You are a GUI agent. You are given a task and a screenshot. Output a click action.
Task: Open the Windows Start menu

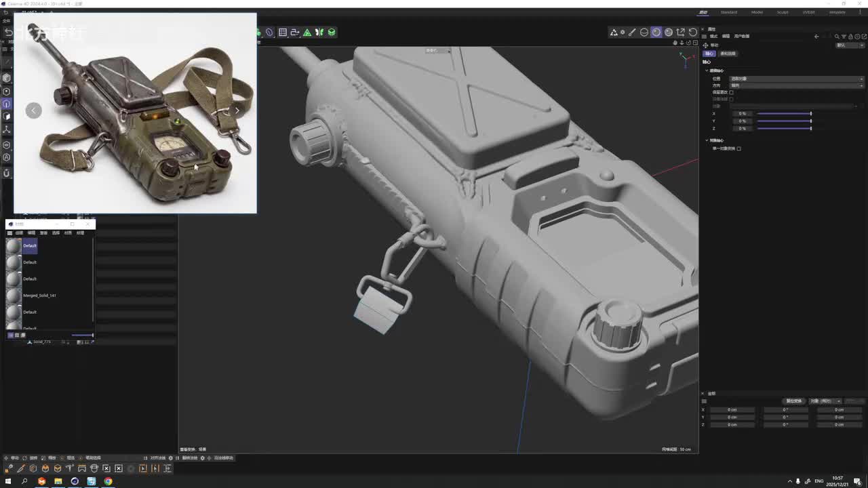8,481
